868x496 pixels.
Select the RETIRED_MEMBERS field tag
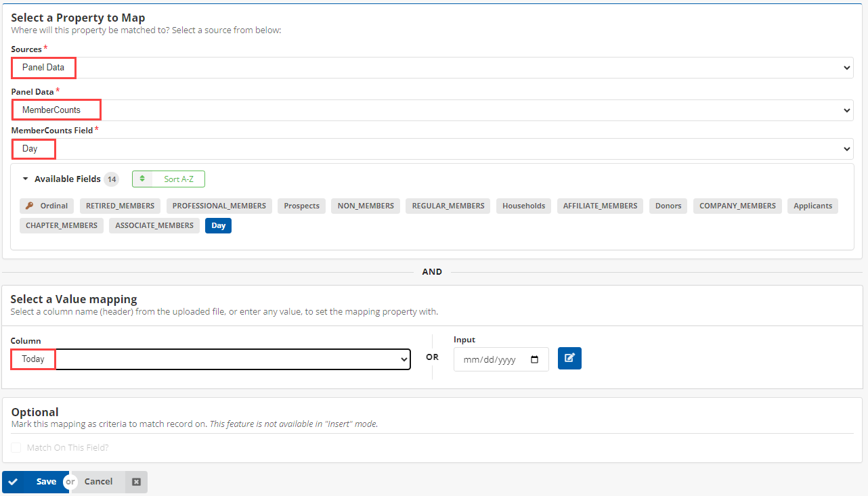point(120,206)
